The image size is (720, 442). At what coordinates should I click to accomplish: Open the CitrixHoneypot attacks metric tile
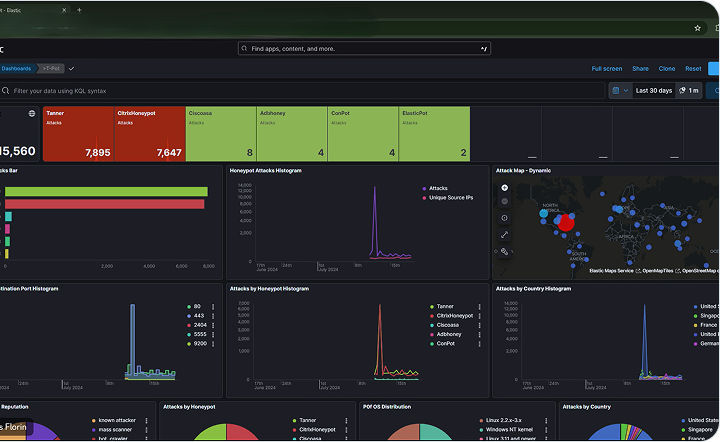150,134
